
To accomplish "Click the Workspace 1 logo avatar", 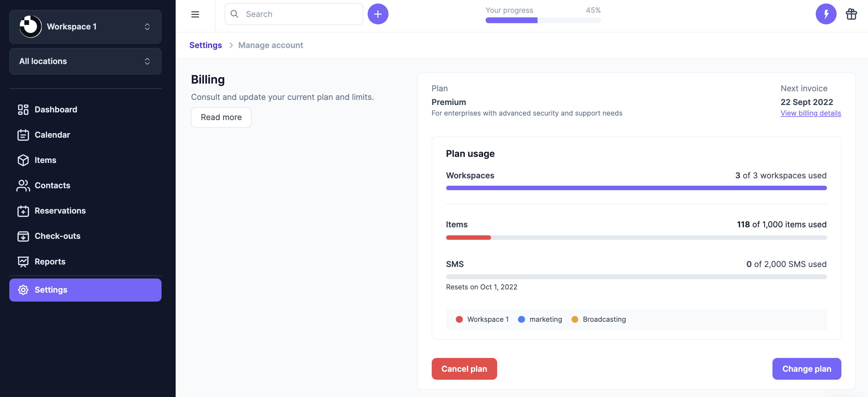I will tap(30, 26).
